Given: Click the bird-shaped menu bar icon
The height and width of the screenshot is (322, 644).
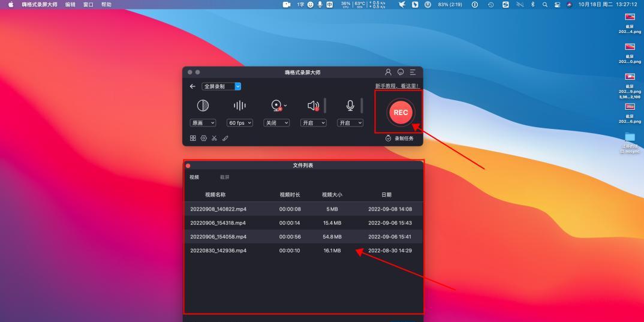Looking at the screenshot, I should [402, 5].
